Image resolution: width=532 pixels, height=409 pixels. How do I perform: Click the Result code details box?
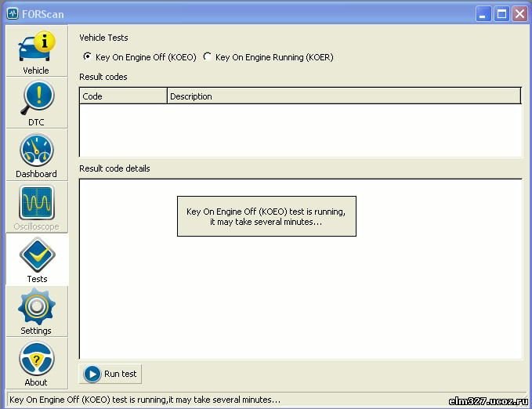[301, 269]
